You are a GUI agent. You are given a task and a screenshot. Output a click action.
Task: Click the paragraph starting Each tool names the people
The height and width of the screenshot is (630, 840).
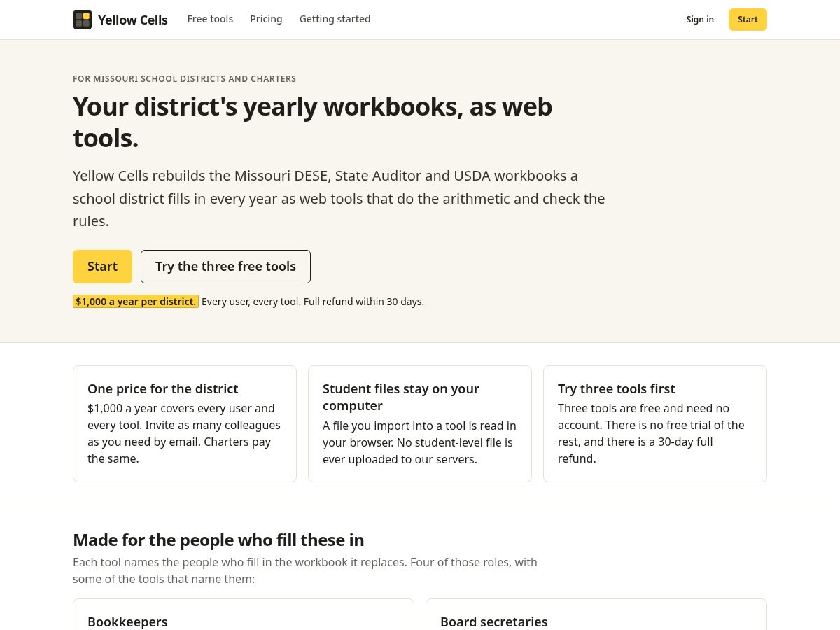point(305,570)
